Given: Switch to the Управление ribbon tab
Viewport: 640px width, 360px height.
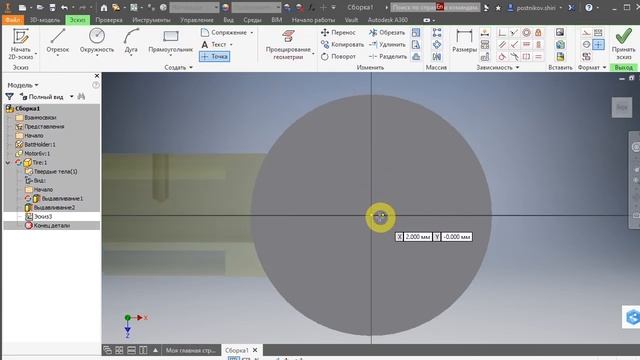Looking at the screenshot, I should pos(197,20).
